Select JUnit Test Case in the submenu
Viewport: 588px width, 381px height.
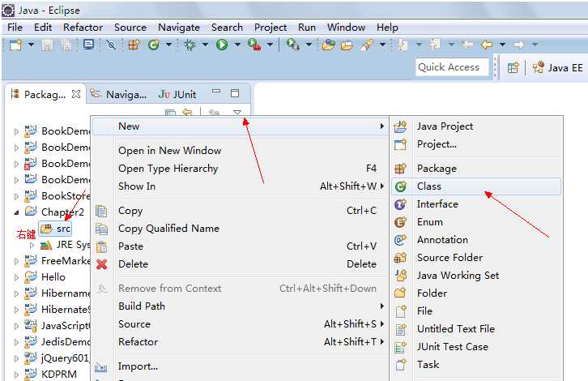(476, 347)
